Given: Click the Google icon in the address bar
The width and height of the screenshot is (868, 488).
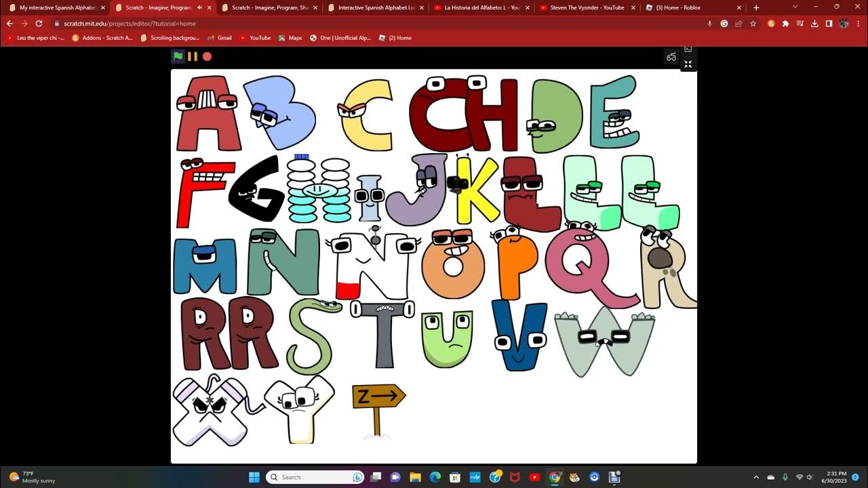Looking at the screenshot, I should pyautogui.click(x=724, y=23).
